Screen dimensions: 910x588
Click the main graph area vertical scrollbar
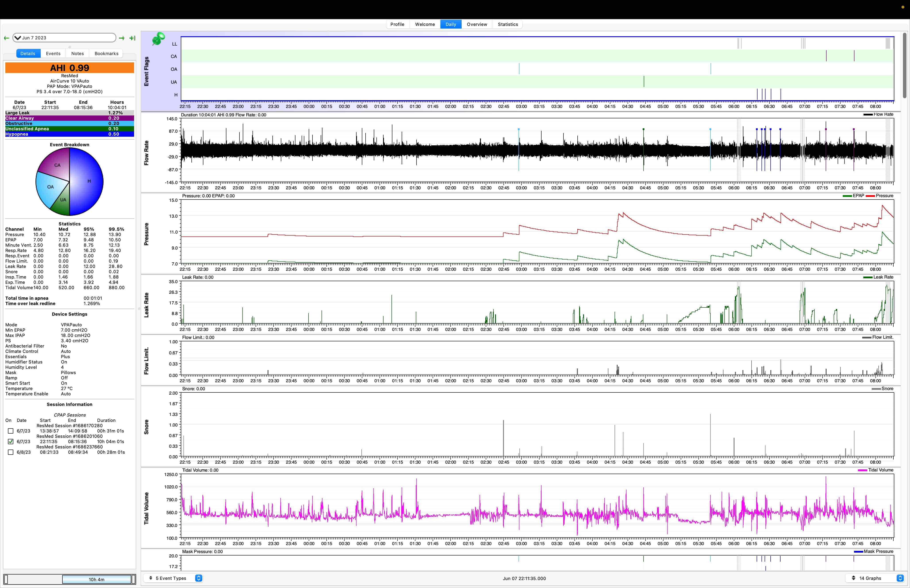pyautogui.click(x=904, y=65)
